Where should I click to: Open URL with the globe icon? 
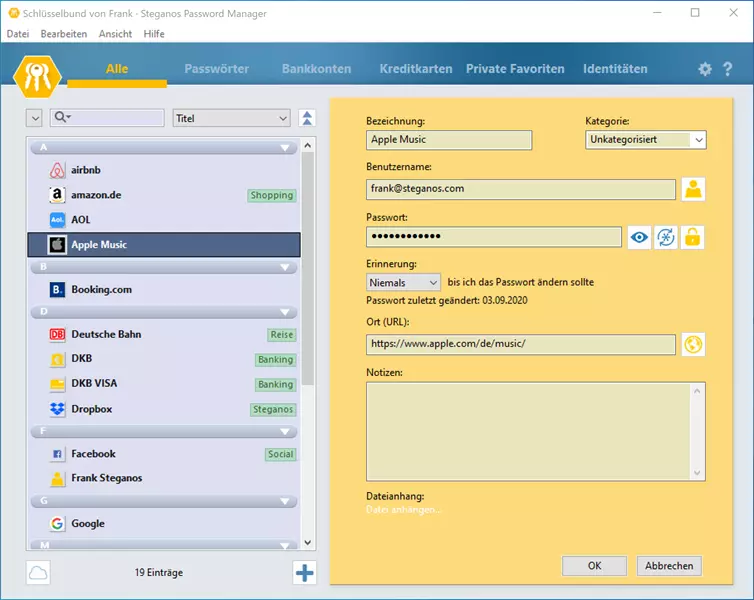tap(692, 344)
